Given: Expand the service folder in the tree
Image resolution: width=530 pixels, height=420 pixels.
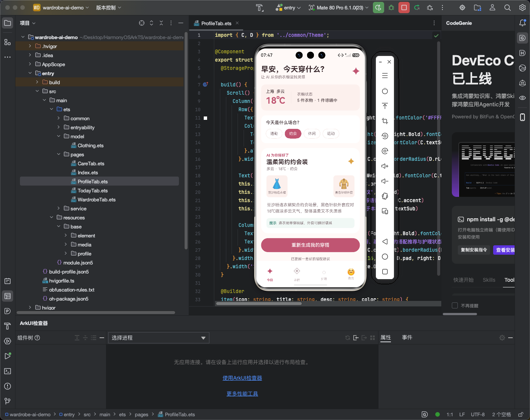Looking at the screenshot, I should (x=59, y=208).
